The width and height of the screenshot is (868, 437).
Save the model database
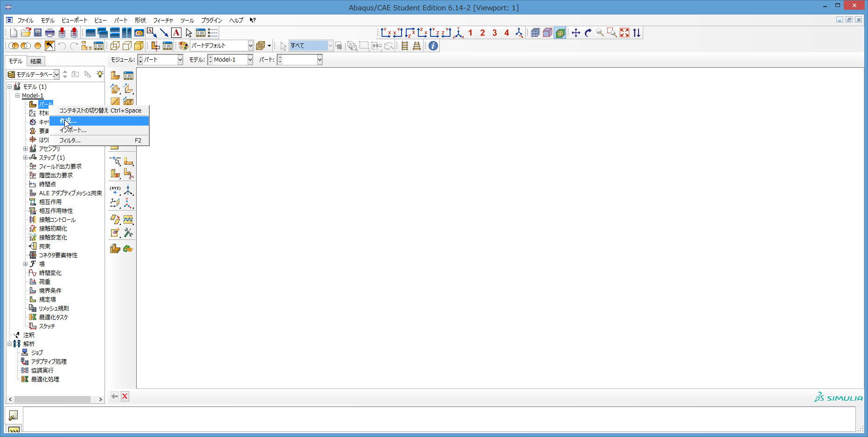[38, 33]
